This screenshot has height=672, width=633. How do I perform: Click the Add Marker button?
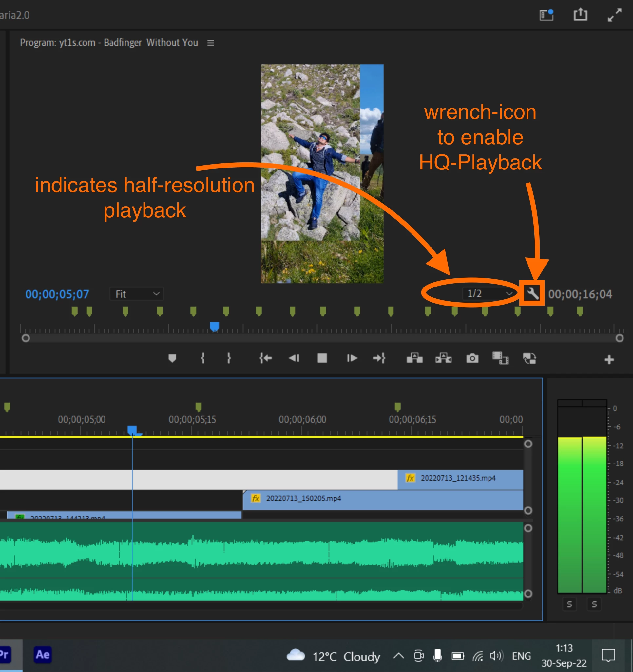click(x=172, y=358)
